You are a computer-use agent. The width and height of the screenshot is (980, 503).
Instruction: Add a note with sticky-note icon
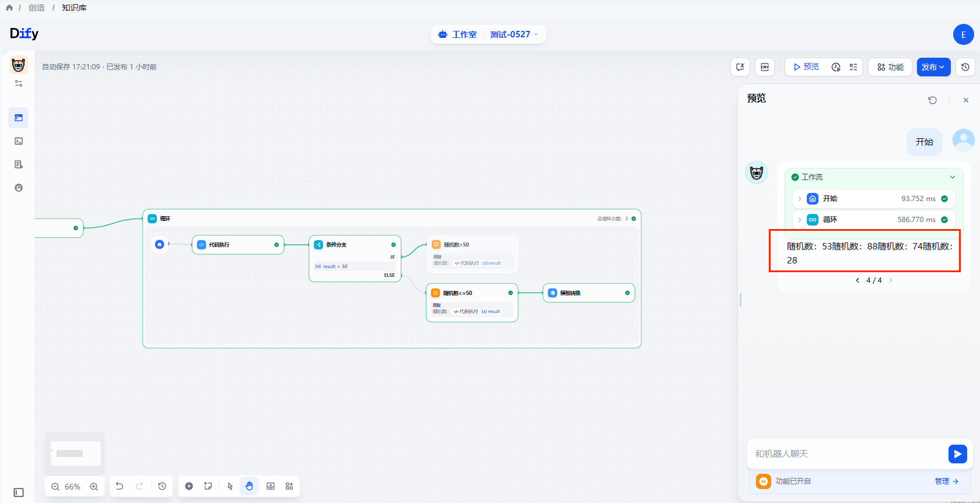[x=208, y=486]
